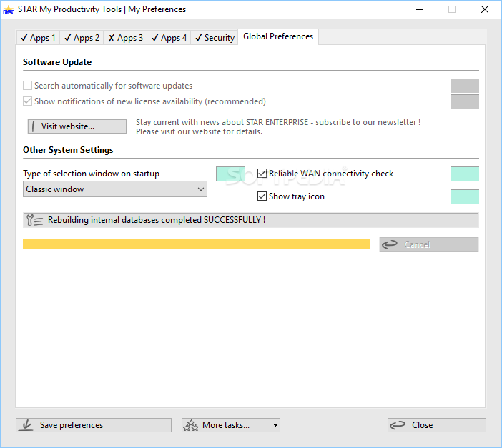
Task: Click the newsletter subscription notice text
Action: coord(278,127)
